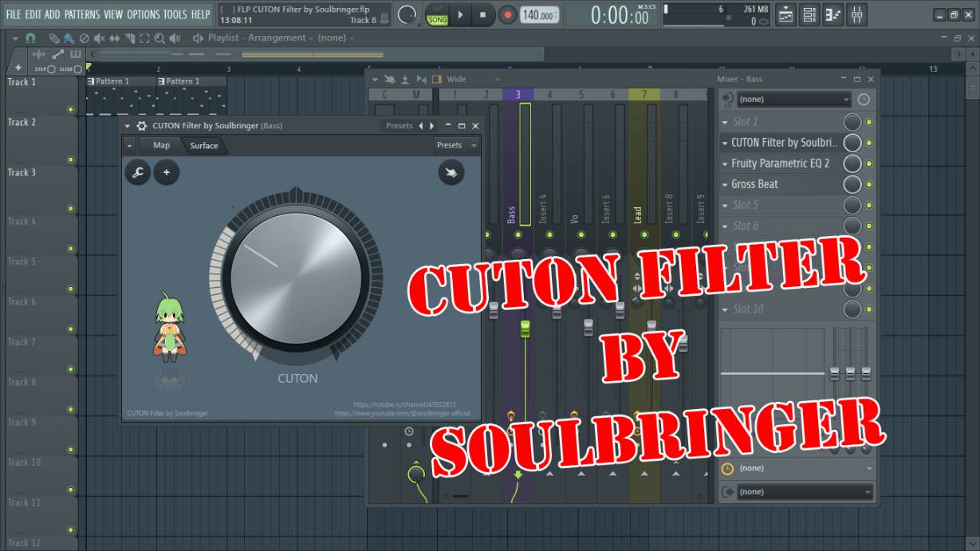This screenshot has height=551, width=980.
Task: Select the playlist Mute tool
Action: pyautogui.click(x=99, y=38)
